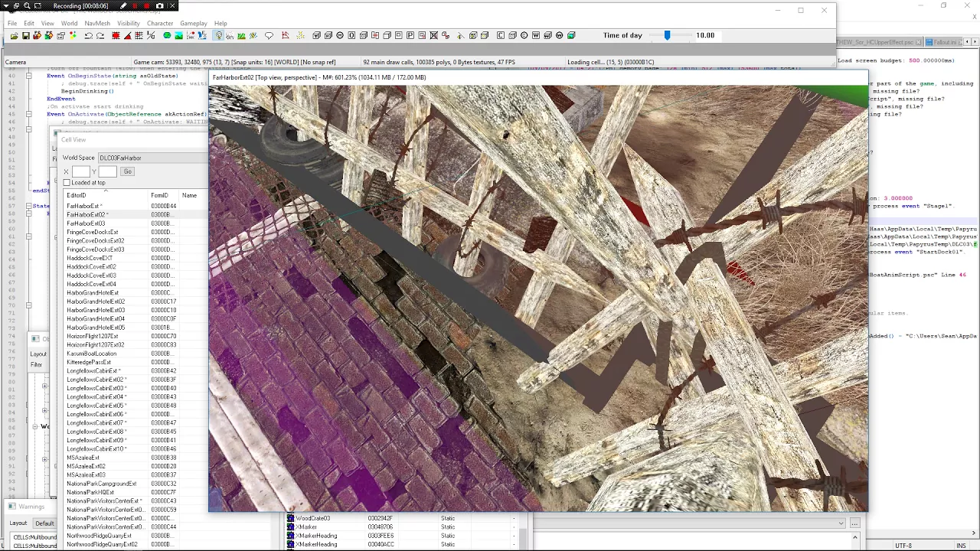Click the circled H marker icon
This screenshot has height=551, width=980.
coord(340,35)
